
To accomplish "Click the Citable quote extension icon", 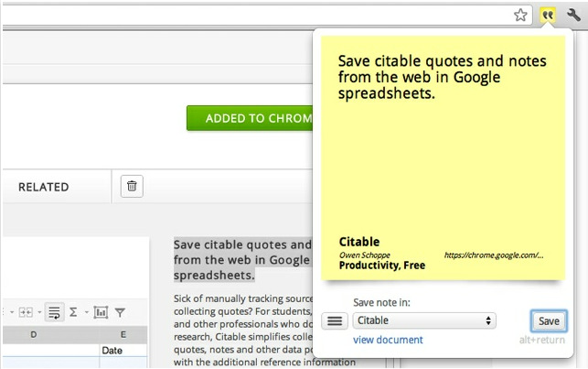I will click(548, 15).
